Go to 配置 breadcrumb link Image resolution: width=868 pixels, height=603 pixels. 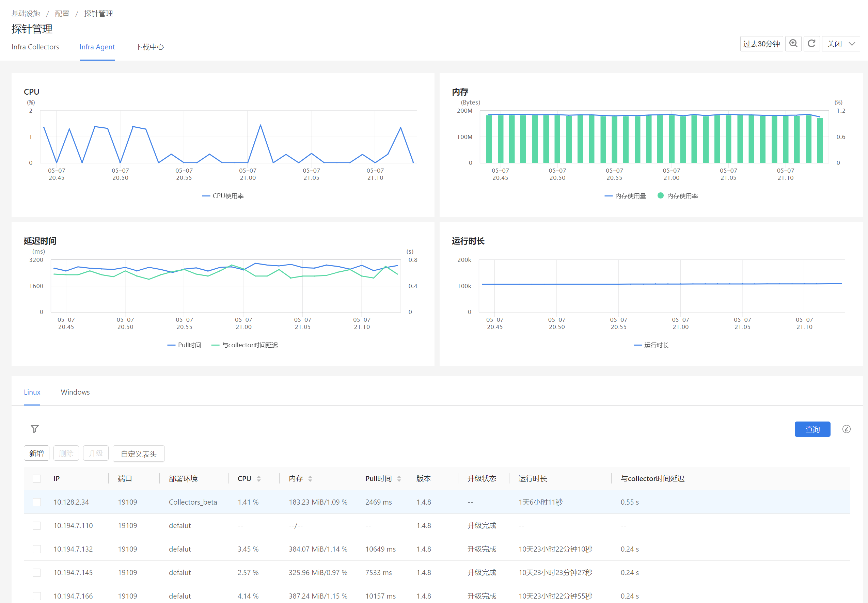pyautogui.click(x=62, y=14)
